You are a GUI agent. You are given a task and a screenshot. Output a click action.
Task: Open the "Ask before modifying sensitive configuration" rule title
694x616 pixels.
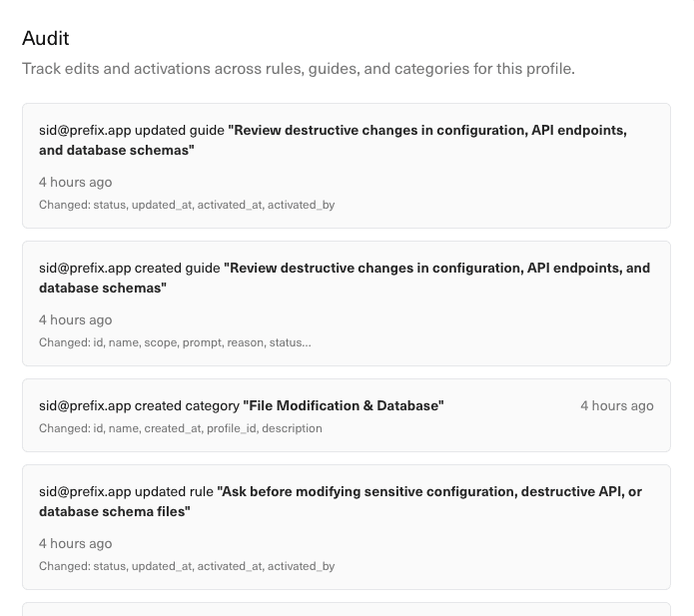tap(428, 492)
